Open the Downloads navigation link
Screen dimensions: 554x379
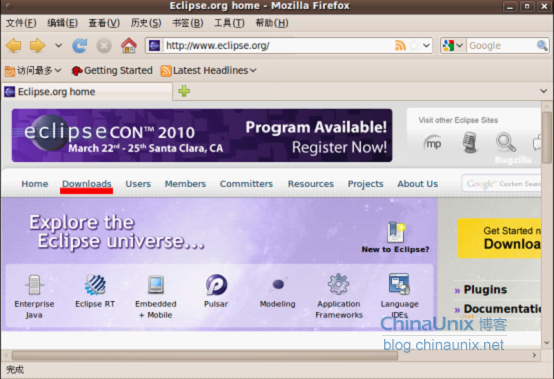tap(87, 184)
